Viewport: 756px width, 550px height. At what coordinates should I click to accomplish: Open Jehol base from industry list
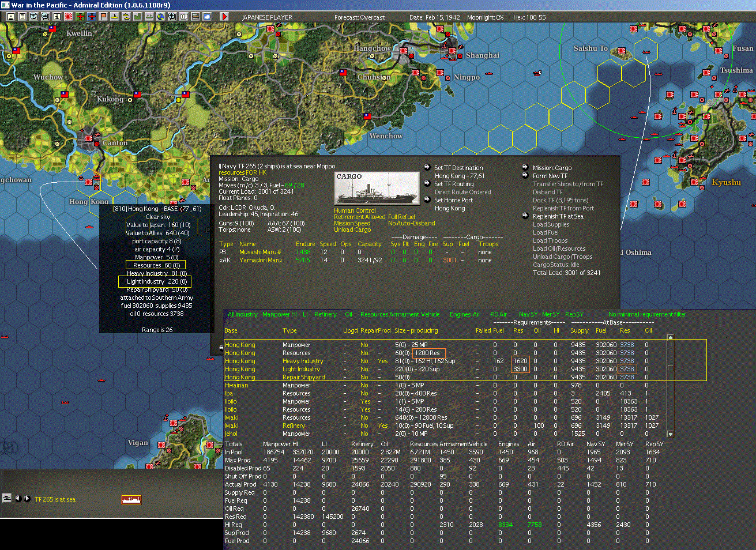231,434
